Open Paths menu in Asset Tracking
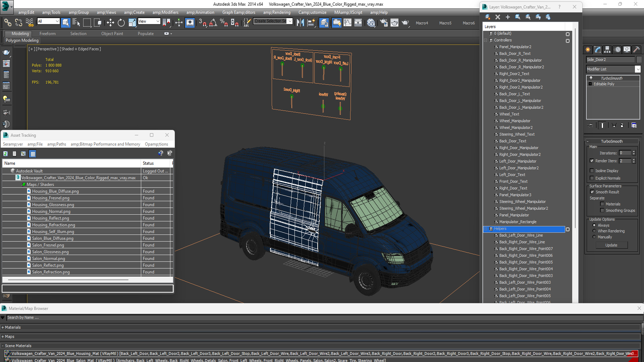Screen dimensions: 644x362 56,144
